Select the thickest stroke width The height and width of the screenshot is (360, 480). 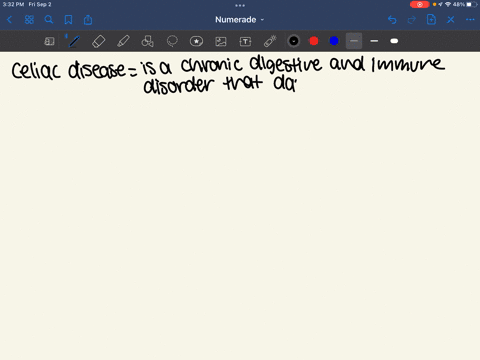[394, 41]
